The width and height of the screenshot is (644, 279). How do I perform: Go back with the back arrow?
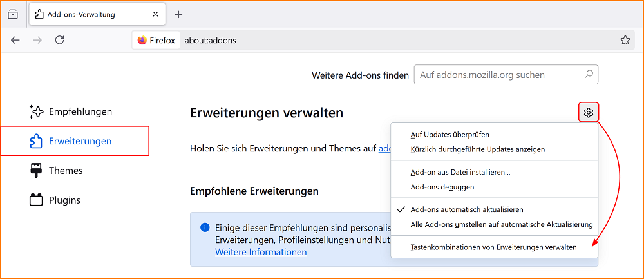(15, 40)
